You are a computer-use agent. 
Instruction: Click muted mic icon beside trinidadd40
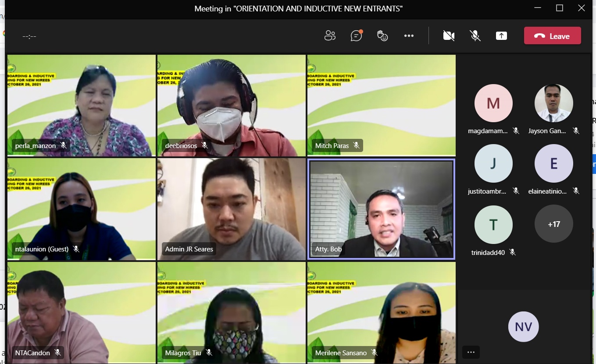click(x=512, y=252)
